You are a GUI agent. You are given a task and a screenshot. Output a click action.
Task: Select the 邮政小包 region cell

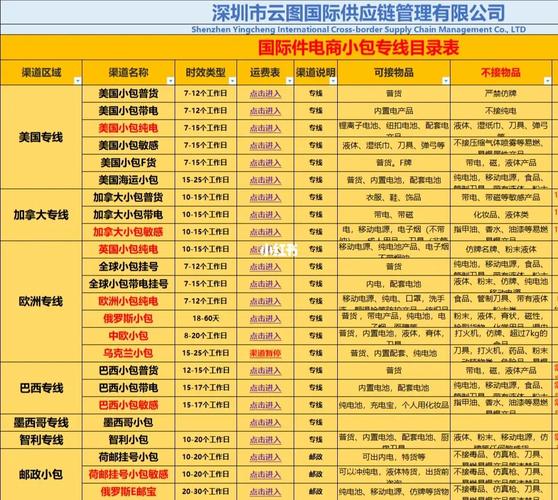click(41, 474)
